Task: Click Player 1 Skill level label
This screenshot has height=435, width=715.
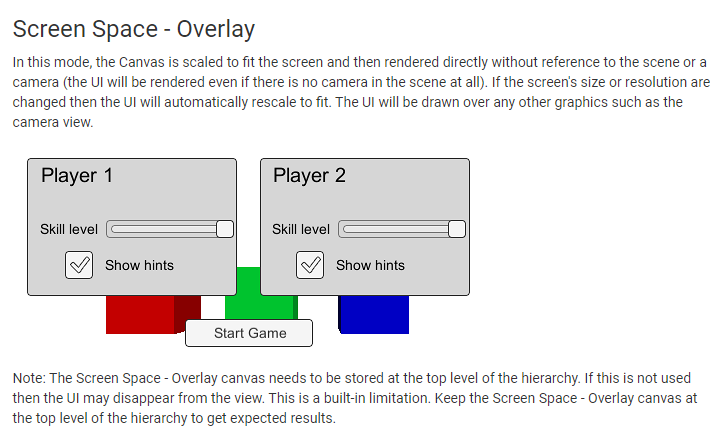Action: pos(69,229)
